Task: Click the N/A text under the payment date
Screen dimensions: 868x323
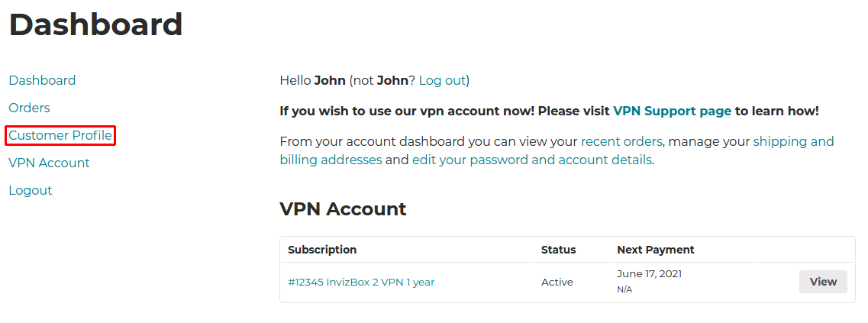Action: (624, 289)
